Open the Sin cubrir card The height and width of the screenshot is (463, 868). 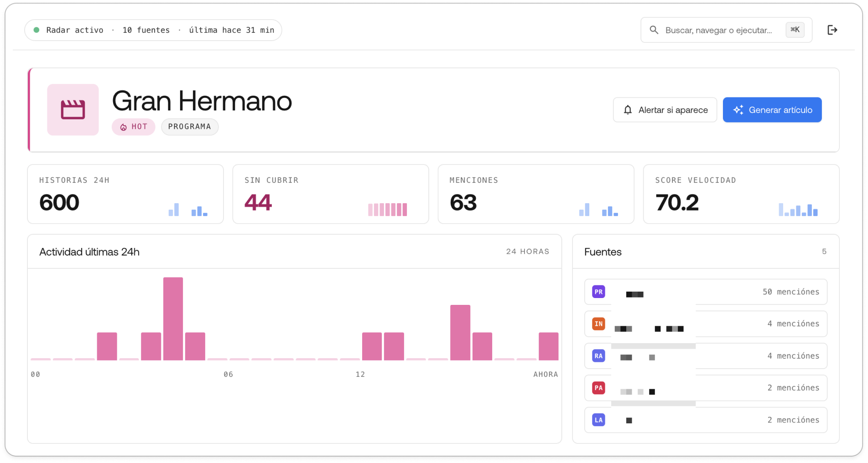click(331, 194)
